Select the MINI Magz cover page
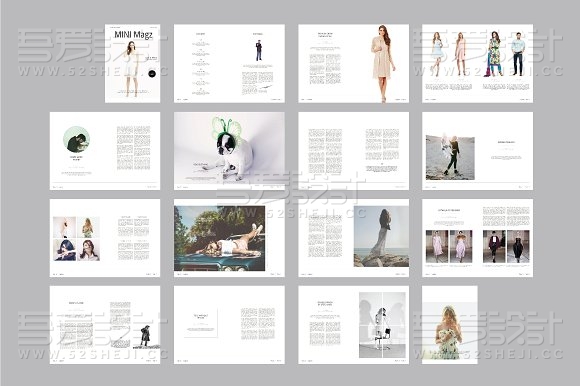The image size is (580, 386). (132, 64)
